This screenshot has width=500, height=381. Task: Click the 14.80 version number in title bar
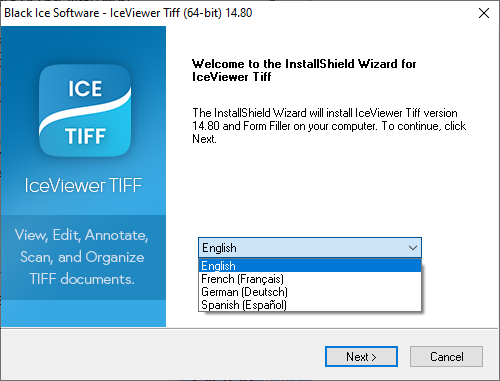(x=239, y=13)
